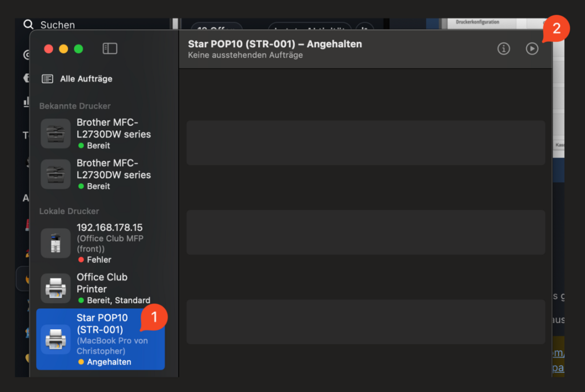Zoom the window with the green button
Image resolution: width=585 pixels, height=392 pixels.
tap(78, 49)
